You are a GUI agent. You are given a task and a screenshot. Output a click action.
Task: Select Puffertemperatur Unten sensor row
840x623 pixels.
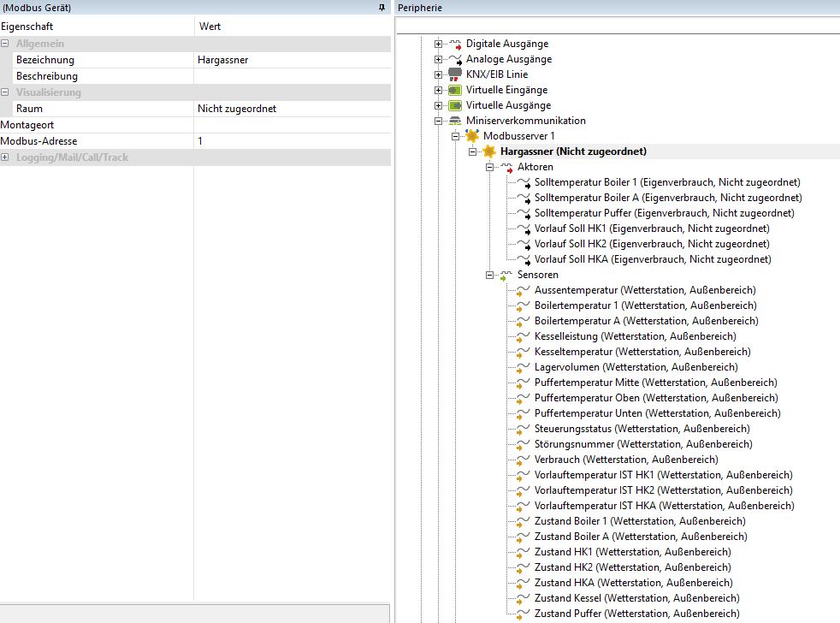[x=657, y=414]
